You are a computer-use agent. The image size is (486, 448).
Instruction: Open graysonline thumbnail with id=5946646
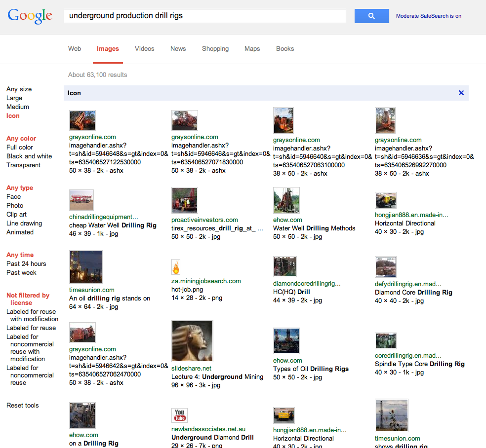pyautogui.click(x=184, y=120)
